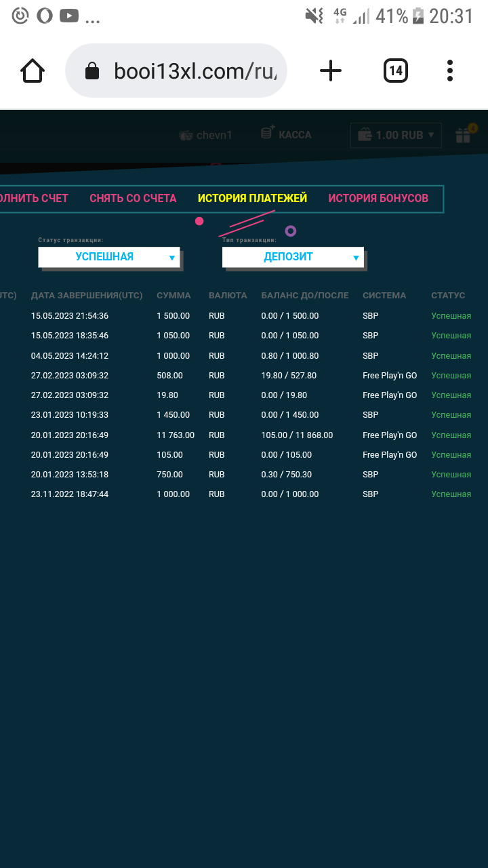Click the amount 105.00
The image size is (488, 868).
click(169, 455)
